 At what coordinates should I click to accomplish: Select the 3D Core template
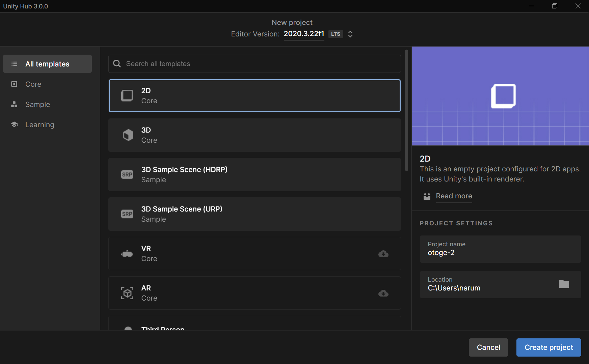coord(255,135)
